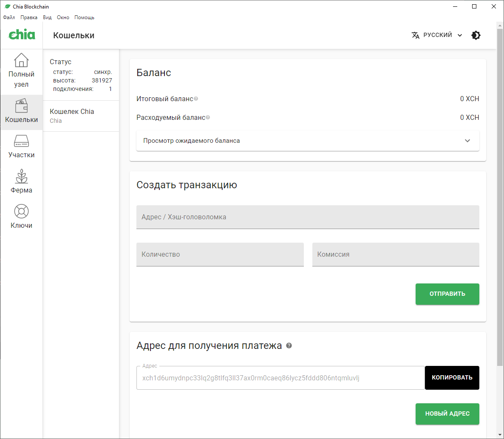Click the Chia Blockchain leaf title icon
The height and width of the screenshot is (439, 504).
point(7,6)
